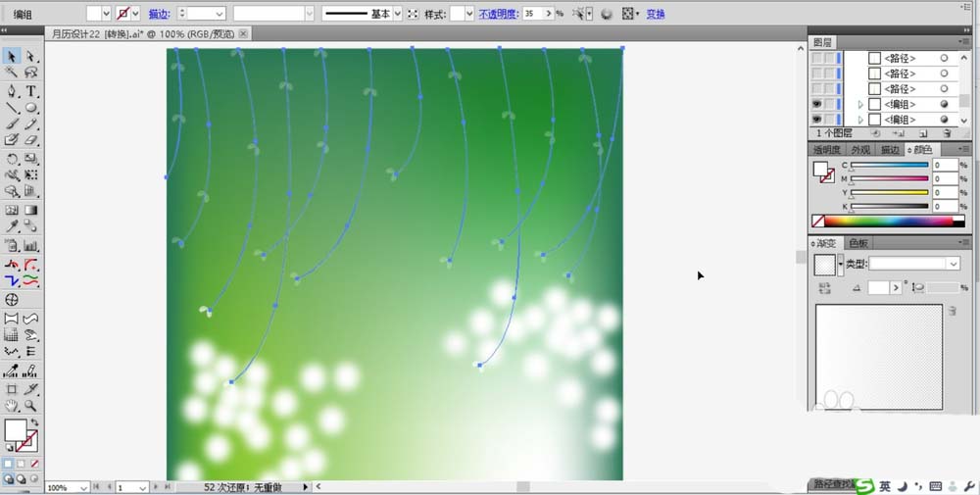Click the 描边 link in control bar
Screen dimensions: 980x495
click(159, 14)
